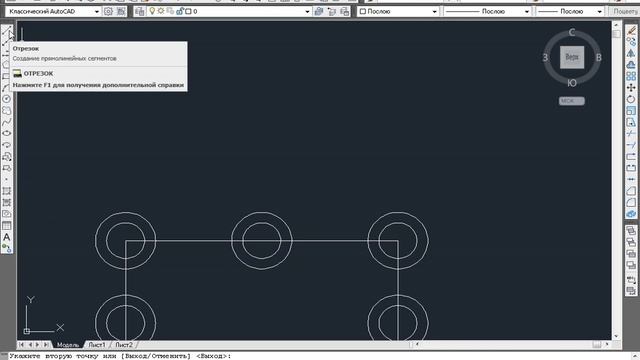Select the Ellipse draw tool
Viewport: 640px width, 360px height.
[7, 133]
